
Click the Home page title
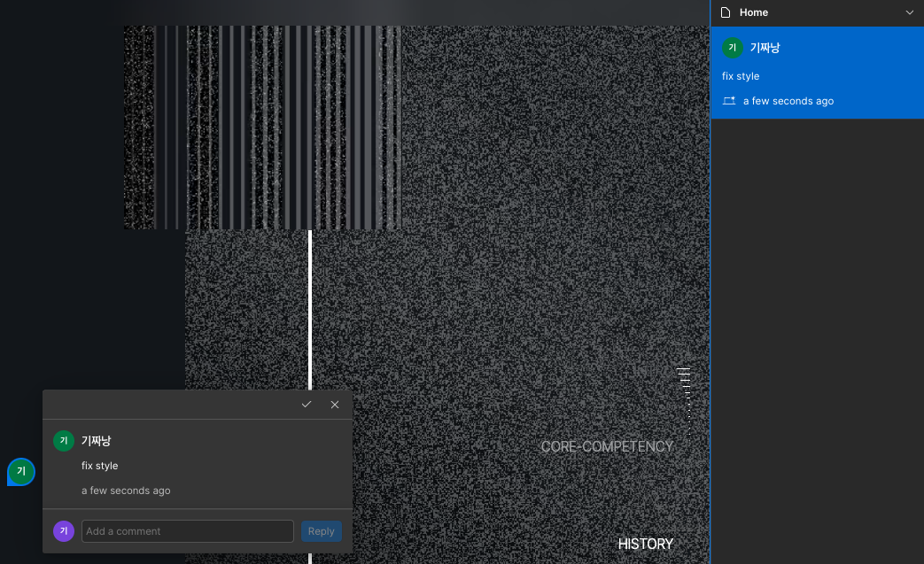coord(754,12)
